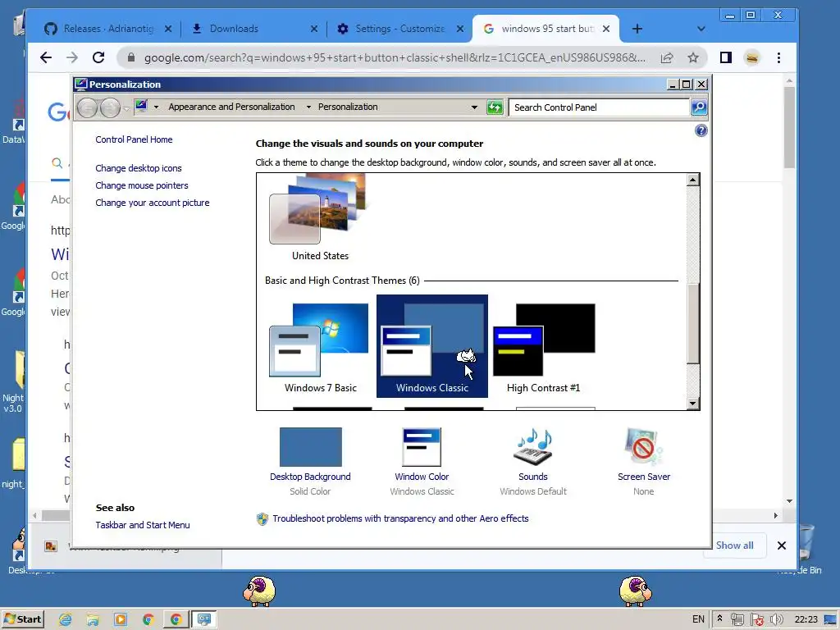
Task: Expand the Appearance and Personalization breadcrumb arrow
Action: [x=308, y=107]
